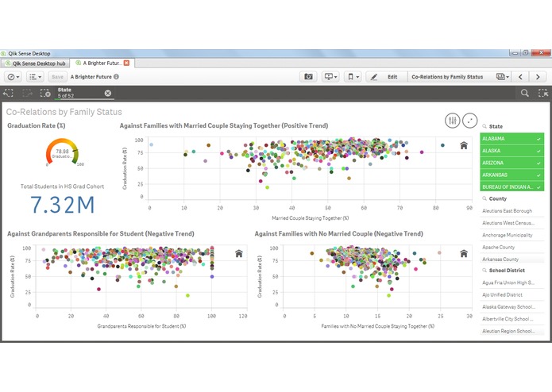Clear all selections icon

pyautogui.click(x=45, y=93)
